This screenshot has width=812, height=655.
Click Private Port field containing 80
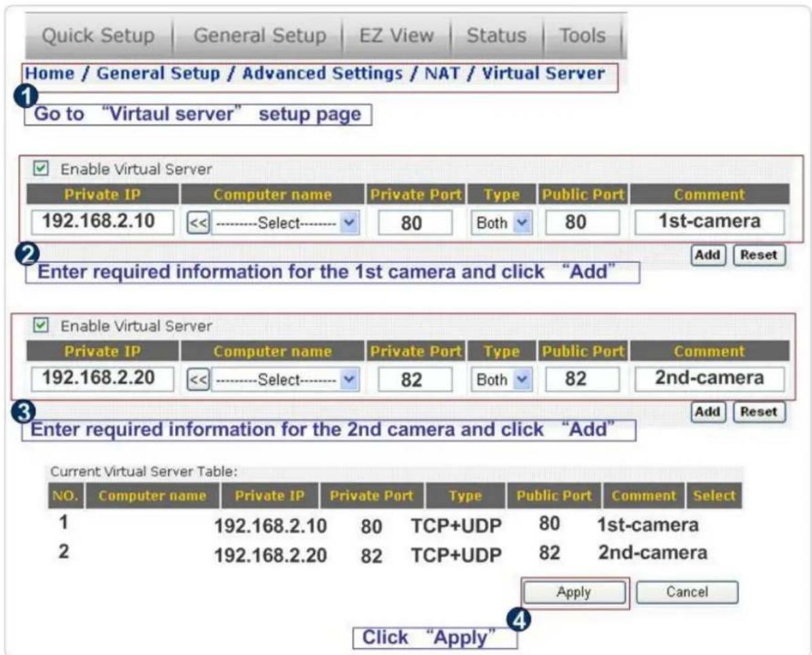coord(415,223)
